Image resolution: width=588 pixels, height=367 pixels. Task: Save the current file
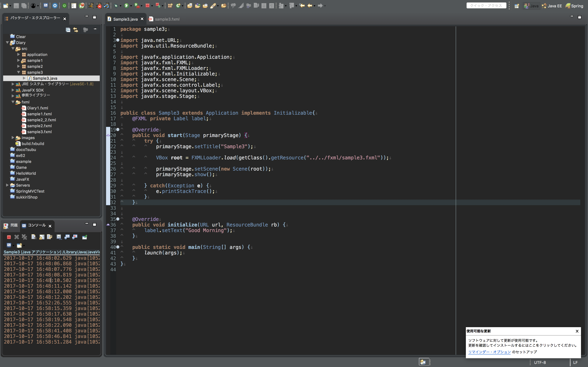tap(16, 5)
